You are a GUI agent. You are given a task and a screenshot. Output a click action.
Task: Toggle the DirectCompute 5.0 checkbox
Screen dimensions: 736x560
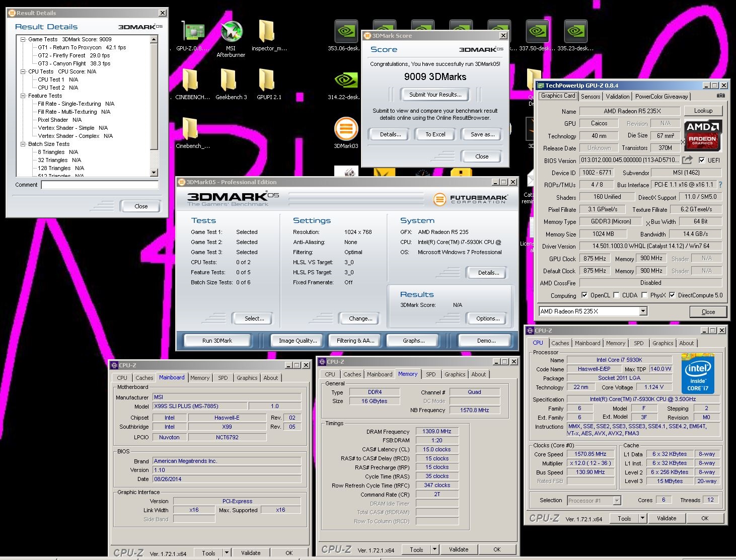(x=672, y=295)
